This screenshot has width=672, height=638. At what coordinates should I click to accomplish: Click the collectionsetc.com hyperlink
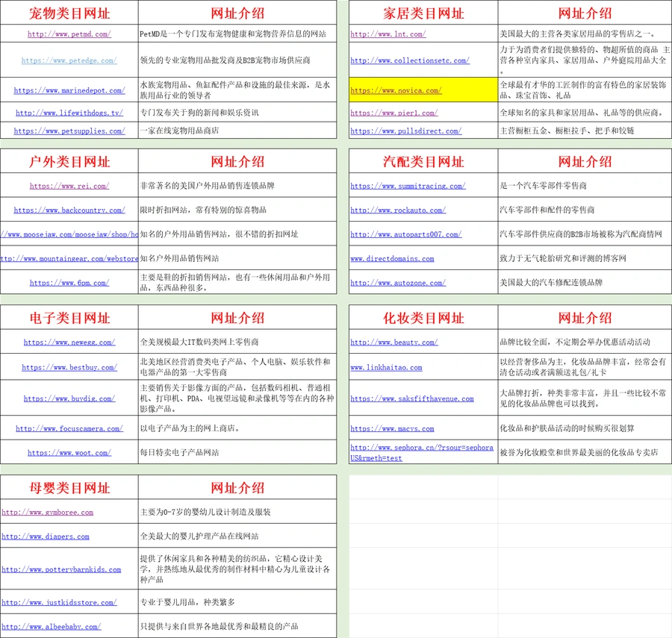(x=410, y=60)
